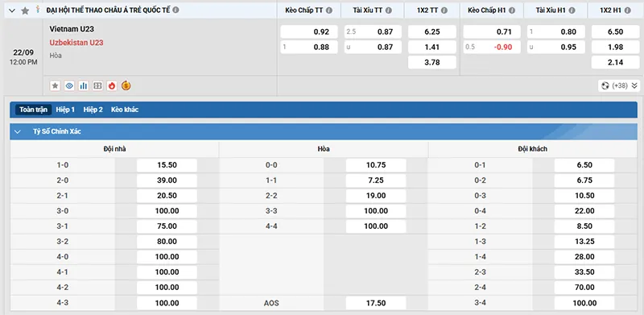
Task: Open the Kèo khác tab
Action: 125,110
